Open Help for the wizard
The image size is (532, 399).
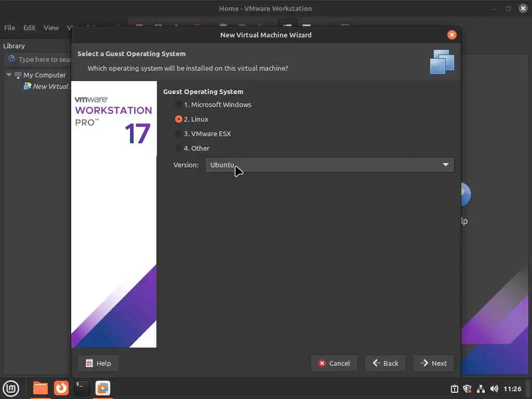coord(98,363)
